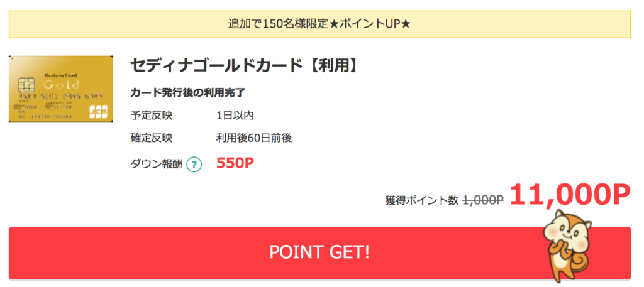This screenshot has height=287, width=644.
Task: Click the struck-through 1,000P old points
Action: pyautogui.click(x=483, y=200)
